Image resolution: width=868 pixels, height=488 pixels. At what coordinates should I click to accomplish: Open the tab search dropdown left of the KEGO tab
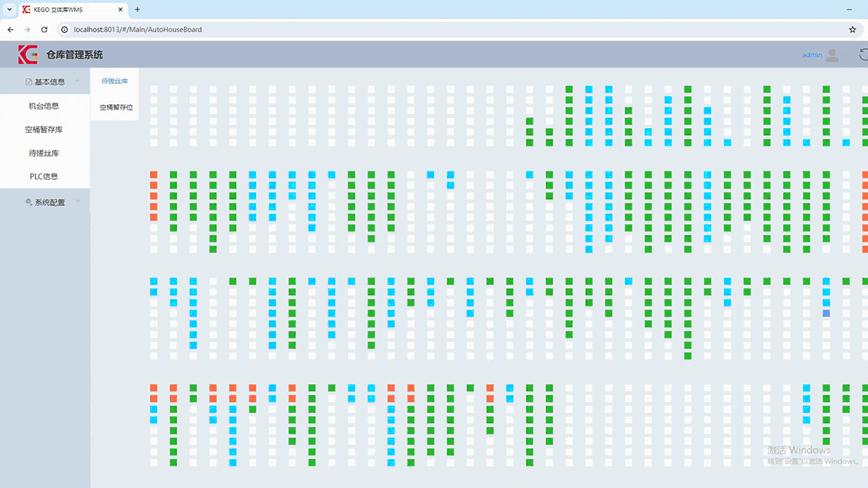pos(9,9)
